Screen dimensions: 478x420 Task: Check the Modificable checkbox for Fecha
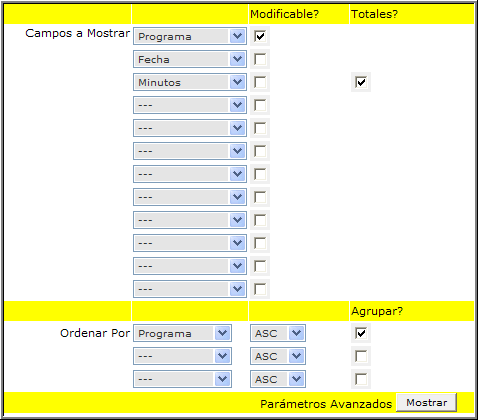tap(260, 59)
